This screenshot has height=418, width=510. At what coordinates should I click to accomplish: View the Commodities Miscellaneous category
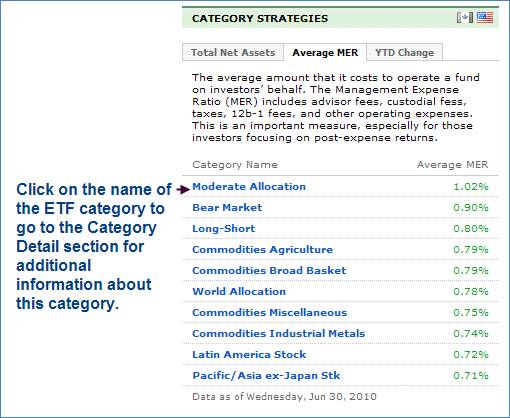(x=270, y=313)
